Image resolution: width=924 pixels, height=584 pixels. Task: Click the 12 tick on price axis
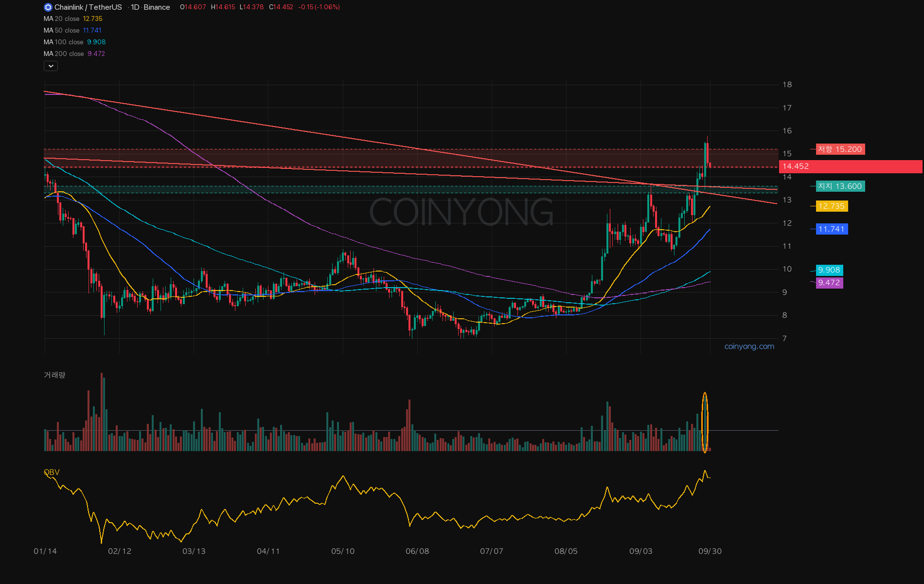click(787, 223)
